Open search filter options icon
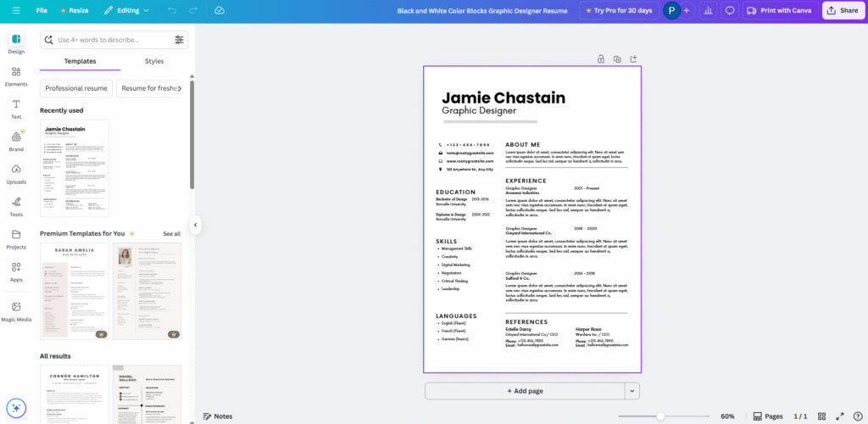The height and width of the screenshot is (424, 868). [x=179, y=40]
